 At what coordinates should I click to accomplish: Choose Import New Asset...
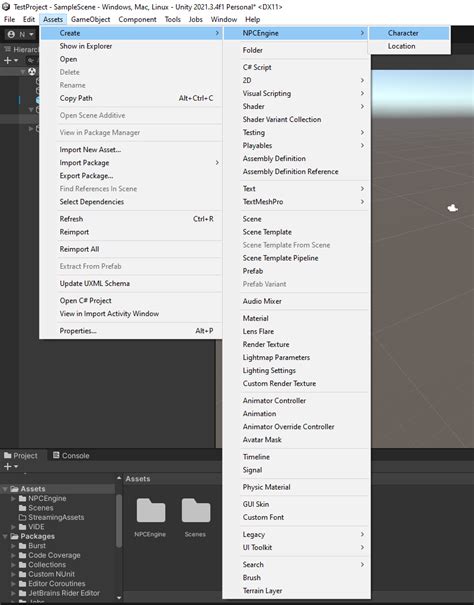131,150
